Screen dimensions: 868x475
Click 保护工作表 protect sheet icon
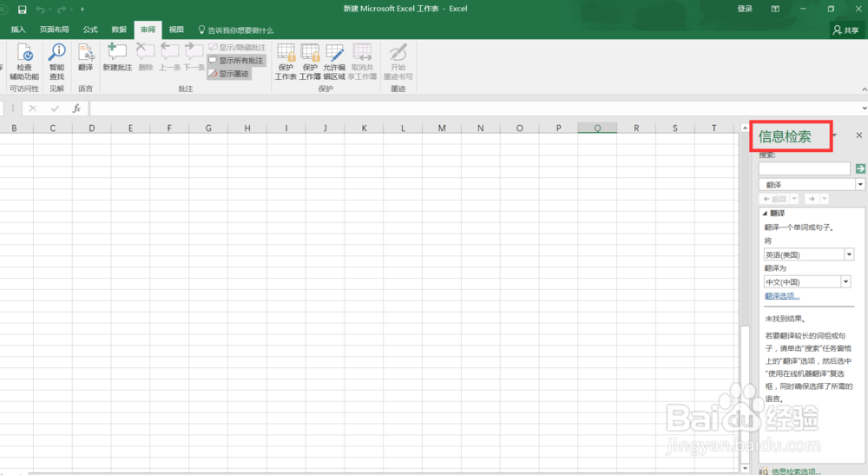pyautogui.click(x=286, y=62)
